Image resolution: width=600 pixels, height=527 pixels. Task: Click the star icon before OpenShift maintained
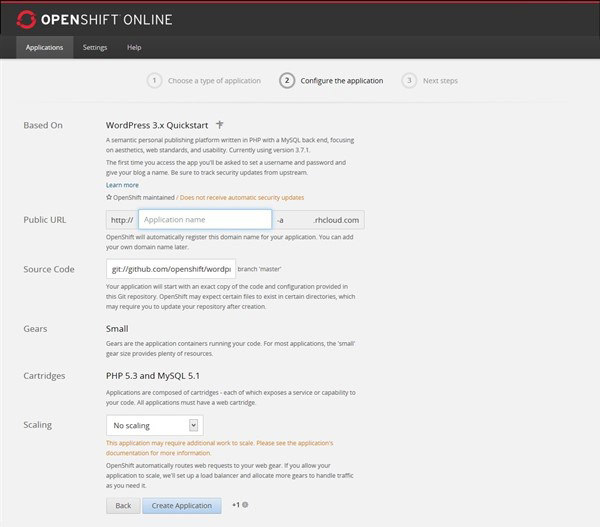[109, 197]
